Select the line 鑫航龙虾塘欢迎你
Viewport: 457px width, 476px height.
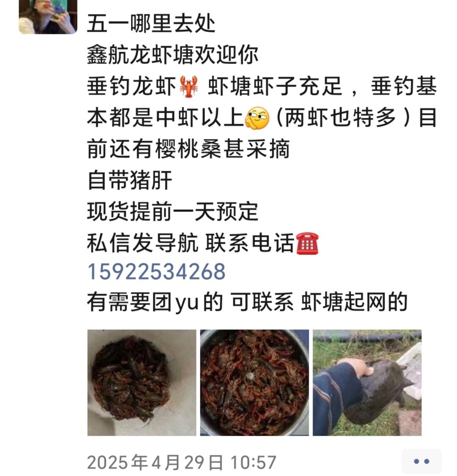click(172, 55)
